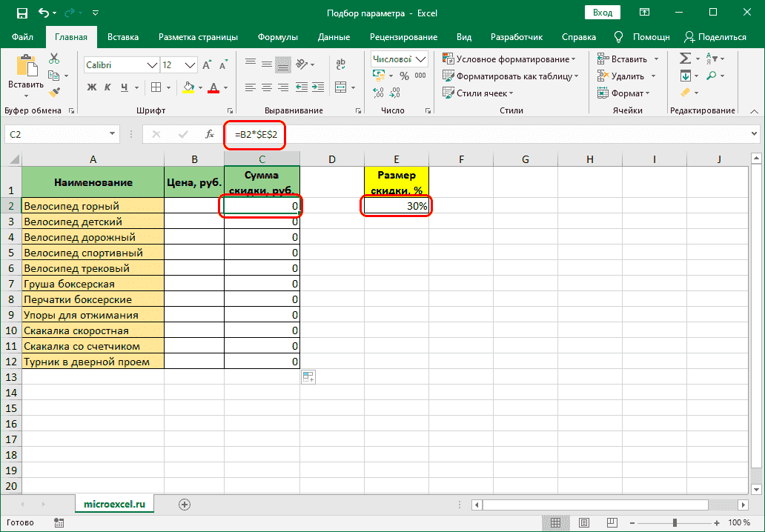
Task: Click the Вход account button
Action: 602,12
